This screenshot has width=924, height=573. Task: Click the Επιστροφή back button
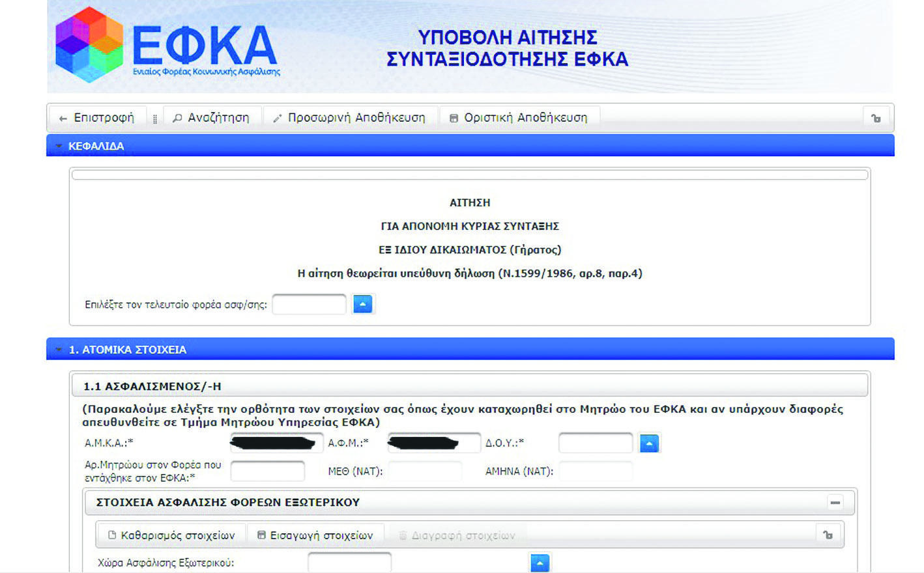click(98, 118)
